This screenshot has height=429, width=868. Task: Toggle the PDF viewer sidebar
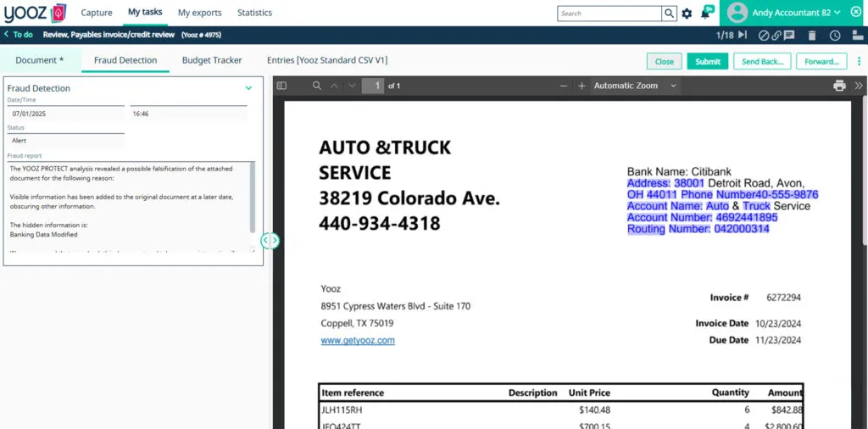tap(281, 86)
